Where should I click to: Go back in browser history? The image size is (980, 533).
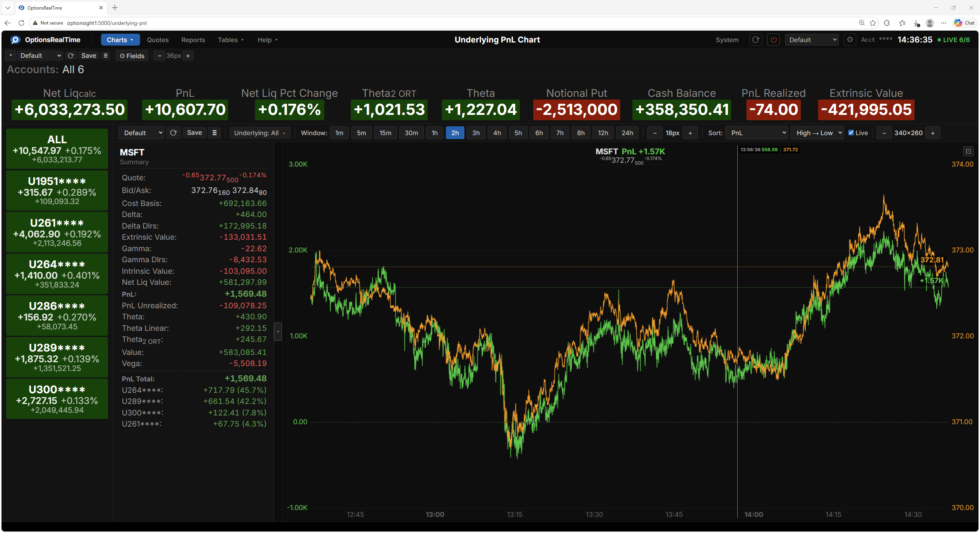(7, 23)
